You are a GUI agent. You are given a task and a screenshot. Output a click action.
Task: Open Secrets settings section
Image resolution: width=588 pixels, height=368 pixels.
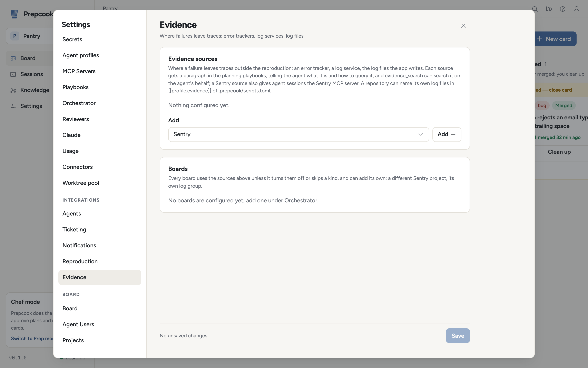coord(100,39)
